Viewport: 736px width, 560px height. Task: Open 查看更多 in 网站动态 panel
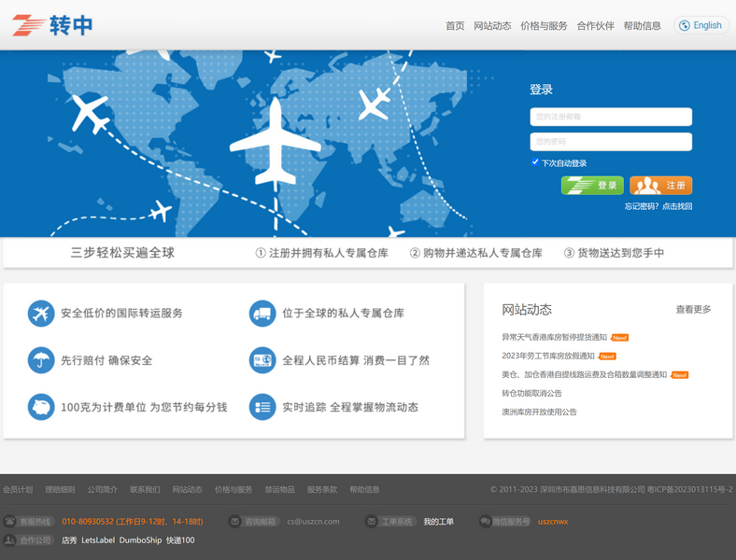coord(693,309)
